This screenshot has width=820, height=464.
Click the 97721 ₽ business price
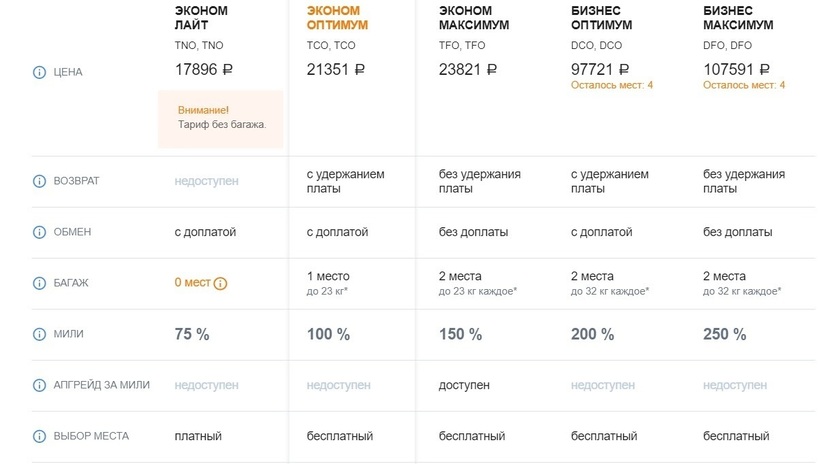pyautogui.click(x=600, y=69)
